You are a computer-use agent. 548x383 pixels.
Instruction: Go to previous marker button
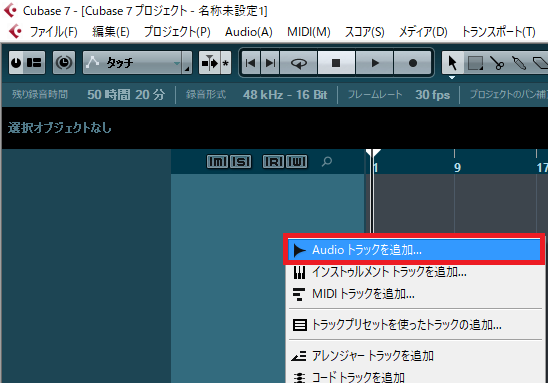pos(251,63)
